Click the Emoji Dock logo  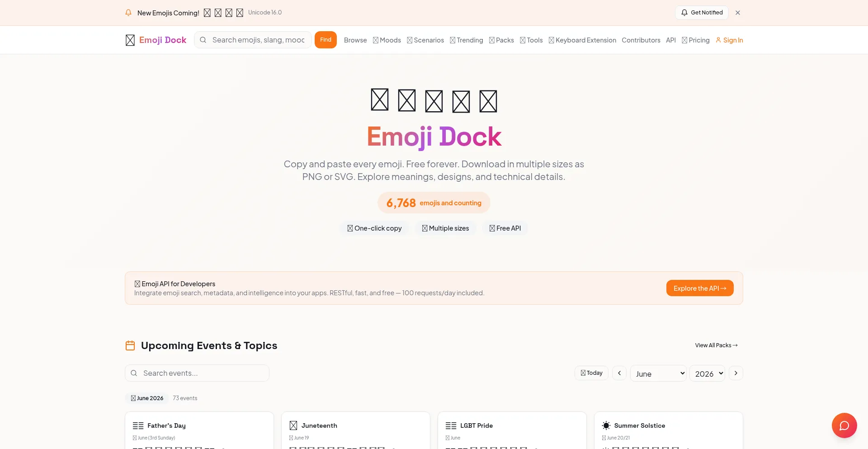[156, 40]
